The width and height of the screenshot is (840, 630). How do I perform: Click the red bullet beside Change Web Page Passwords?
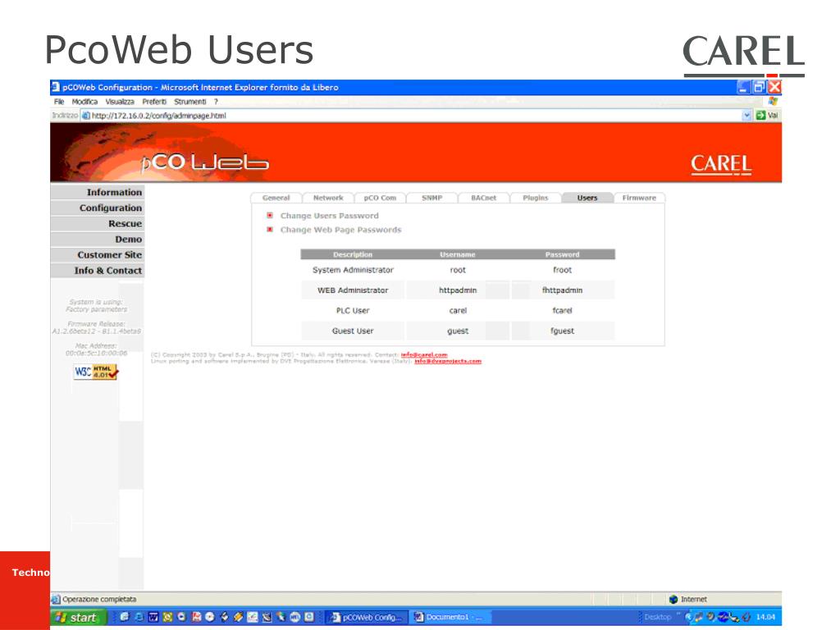tap(270, 230)
